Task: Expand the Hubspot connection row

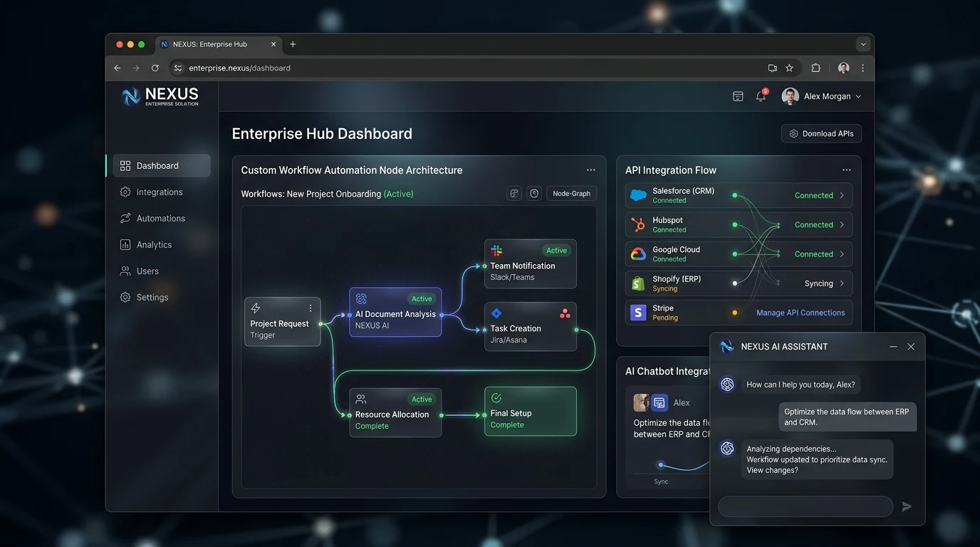Action: click(x=739, y=225)
